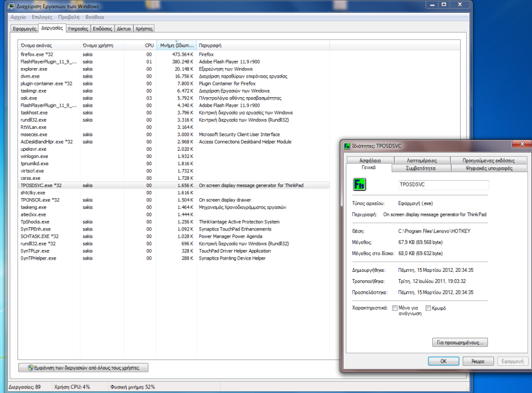Toggle the read-only checkbox (Μόνο για ανάγνωση)
Image resolution: width=532 pixels, height=393 pixels.
(395, 308)
